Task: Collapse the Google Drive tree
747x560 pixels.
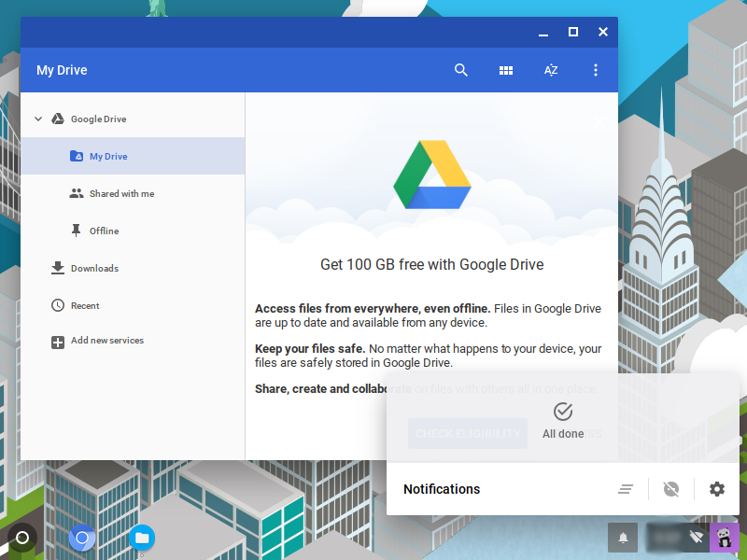Action: click(38, 119)
